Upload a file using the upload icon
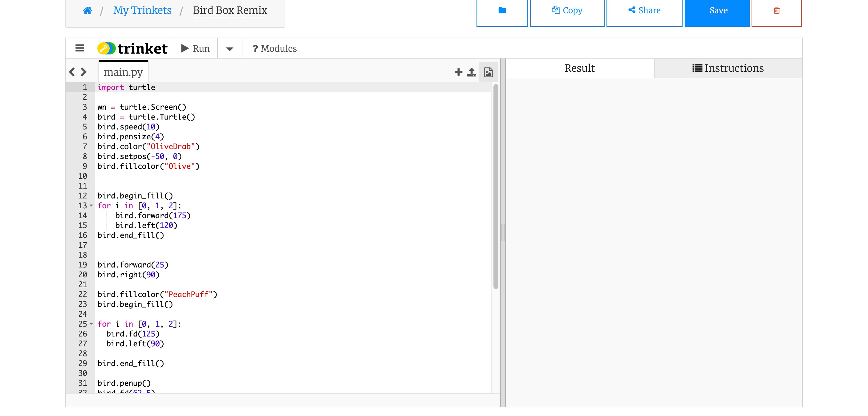Screen dimensions: 868x416 click(x=471, y=72)
